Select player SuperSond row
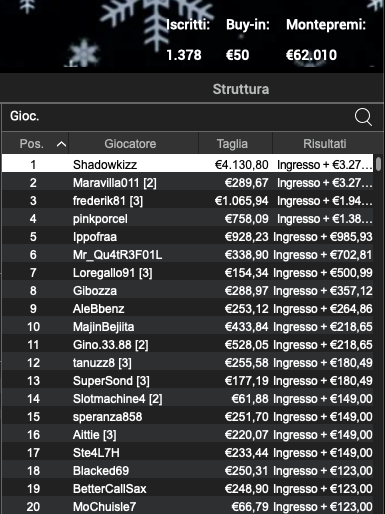The width and height of the screenshot is (385, 514). [187, 381]
